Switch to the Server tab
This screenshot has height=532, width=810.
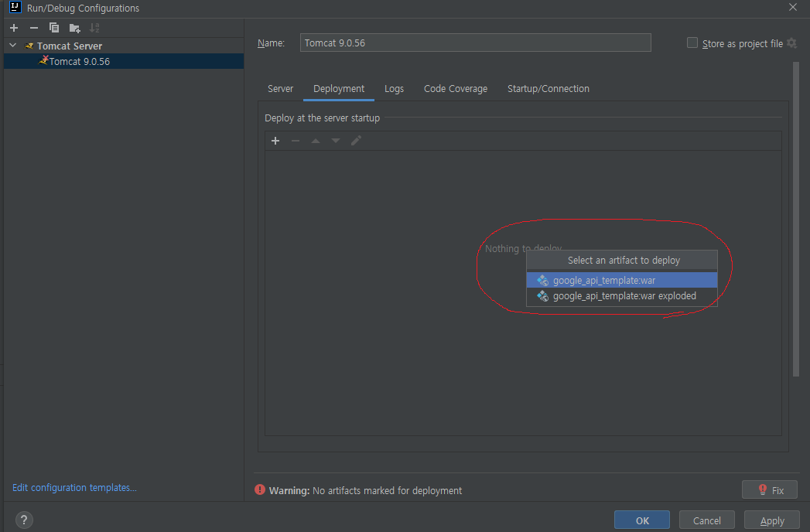(281, 89)
